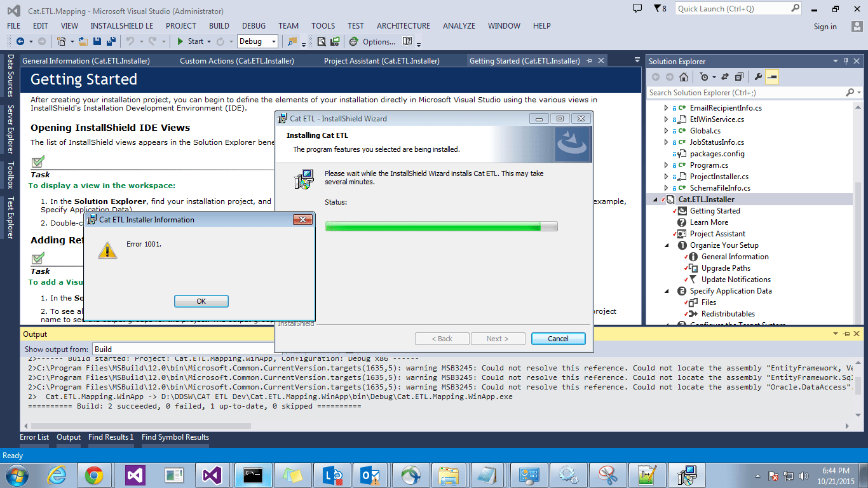Open the Start button dropdown arrow
868x488 pixels.
[x=209, y=41]
